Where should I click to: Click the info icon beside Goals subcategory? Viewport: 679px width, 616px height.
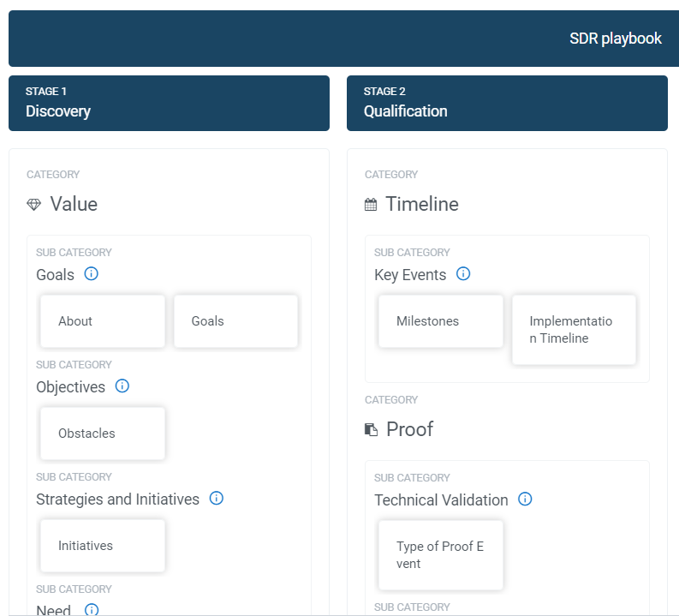coord(91,274)
